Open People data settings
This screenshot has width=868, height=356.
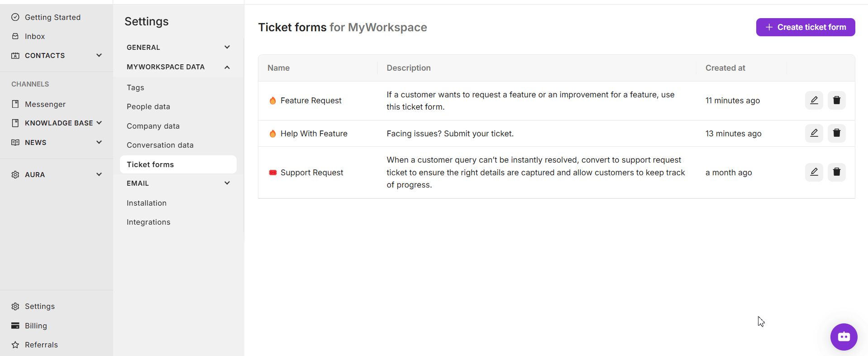(148, 106)
